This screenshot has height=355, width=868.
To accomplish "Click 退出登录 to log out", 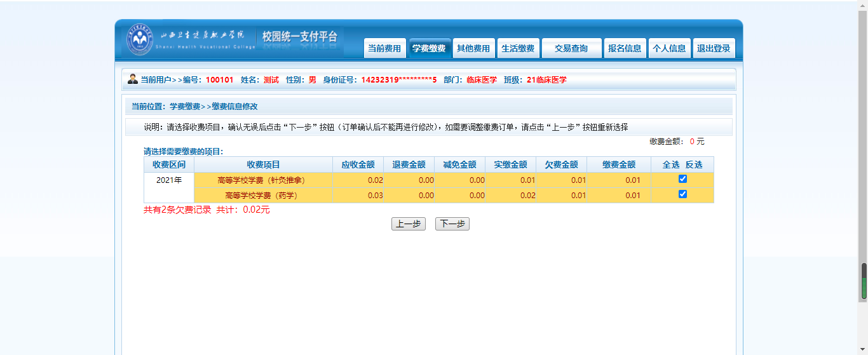I will 714,48.
